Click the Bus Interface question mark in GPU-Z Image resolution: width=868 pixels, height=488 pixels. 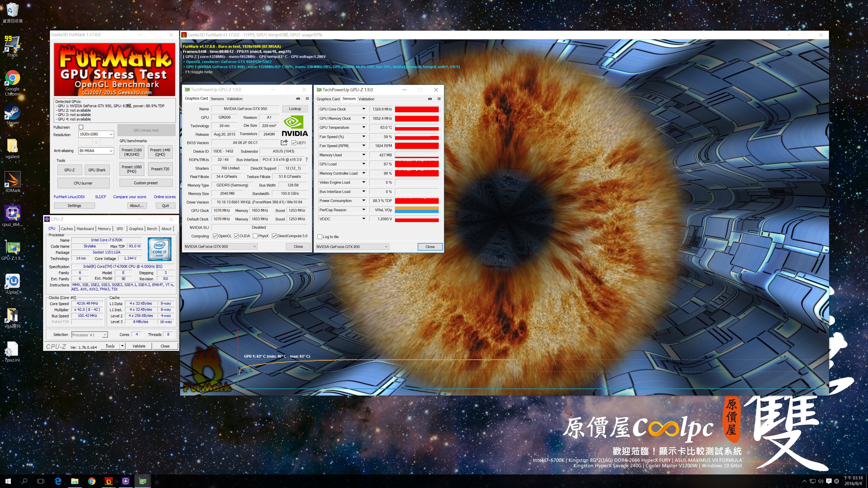(306, 160)
